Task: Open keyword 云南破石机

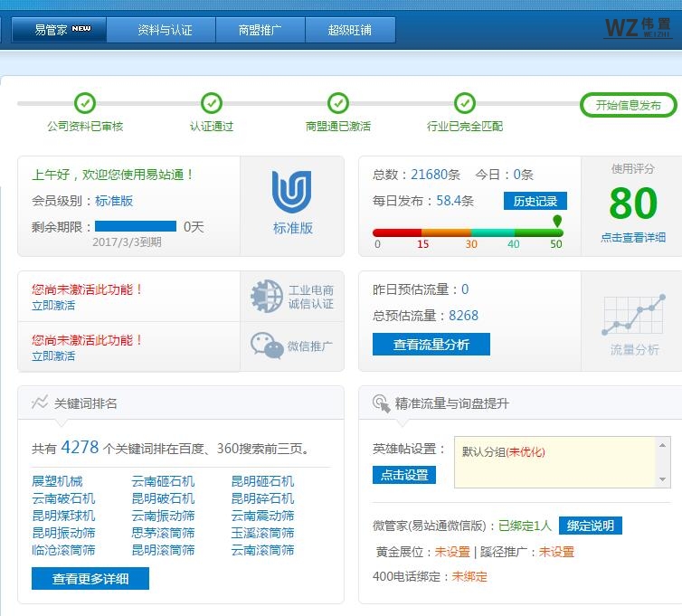Action: 63,498
